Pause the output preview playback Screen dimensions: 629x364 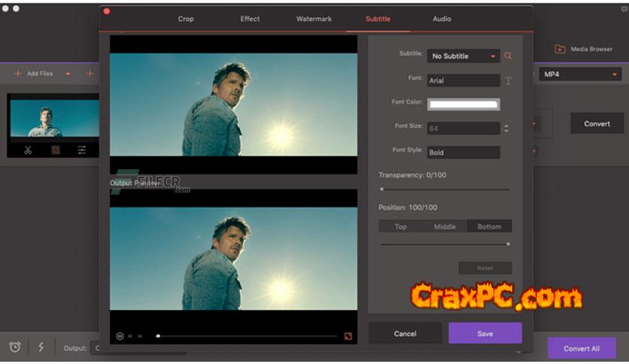point(120,336)
